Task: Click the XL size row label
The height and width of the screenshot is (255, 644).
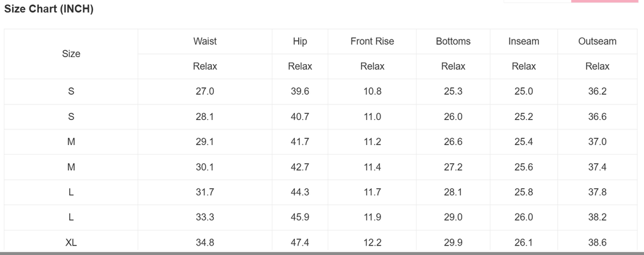Action: tap(71, 242)
